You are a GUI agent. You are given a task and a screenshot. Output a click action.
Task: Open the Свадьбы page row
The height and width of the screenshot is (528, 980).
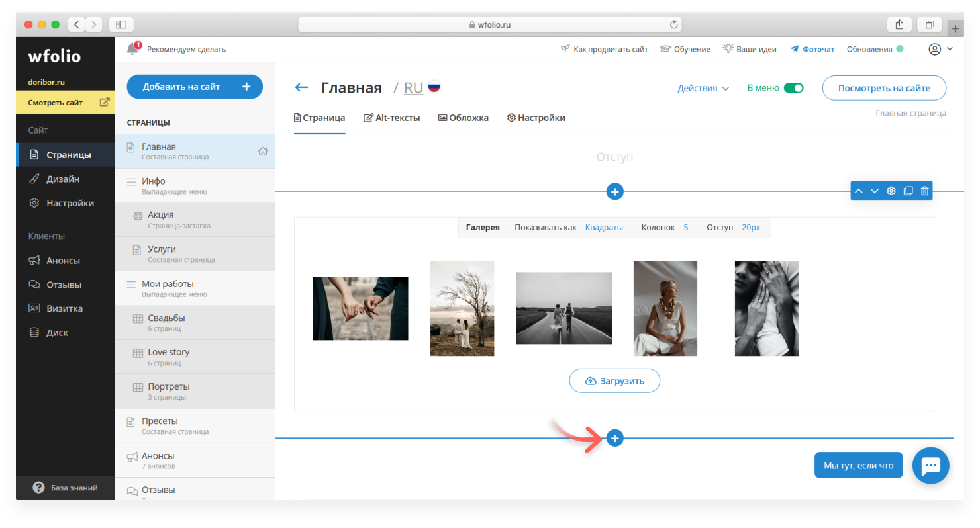(195, 323)
